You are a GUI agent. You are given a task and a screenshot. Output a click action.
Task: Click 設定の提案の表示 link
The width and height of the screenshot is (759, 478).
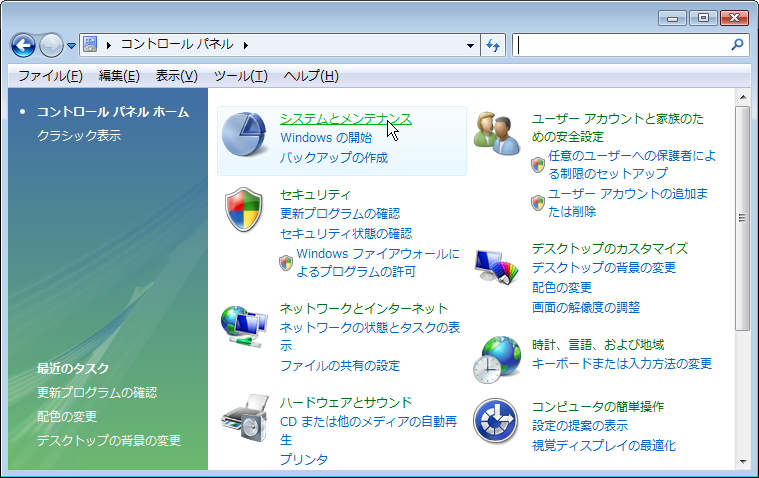[580, 426]
